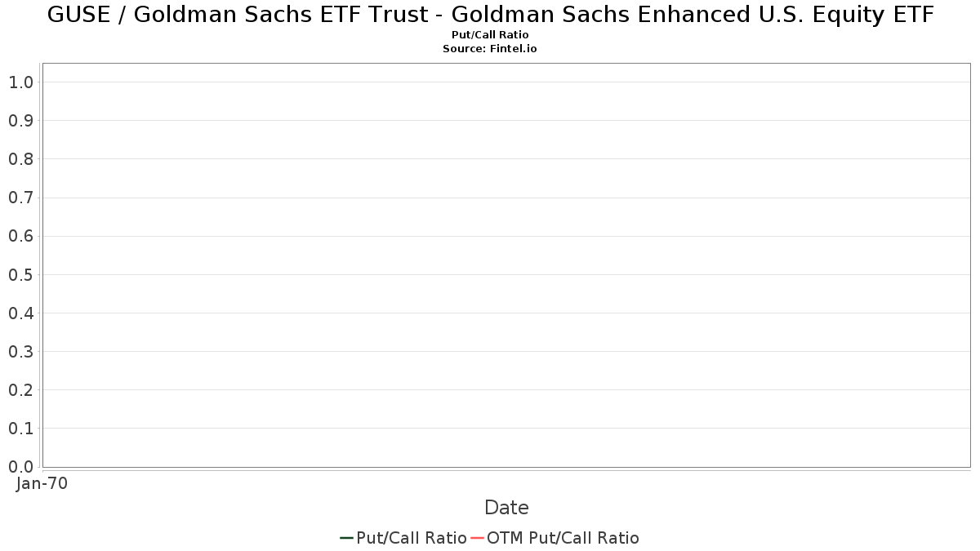Screen dimensions: 980x551
Task: Click the 0.2 y-axis label
Action: coord(20,390)
